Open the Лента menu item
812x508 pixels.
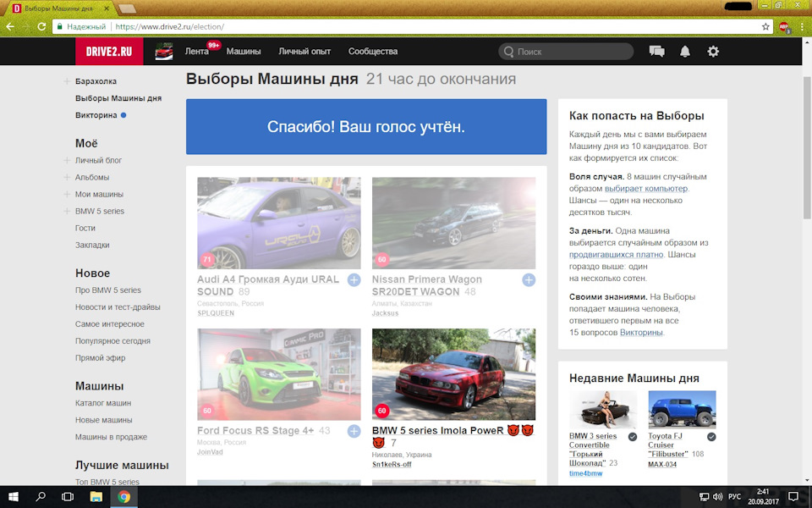[197, 52]
